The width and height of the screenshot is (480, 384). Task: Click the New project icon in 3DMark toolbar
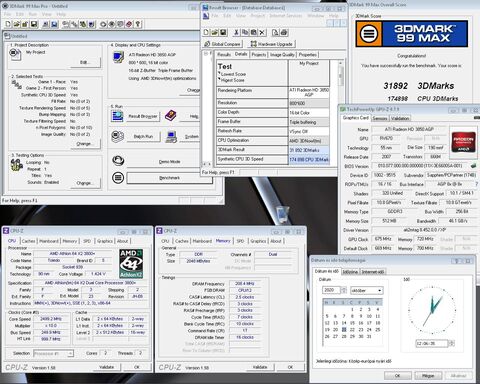tap(8, 24)
